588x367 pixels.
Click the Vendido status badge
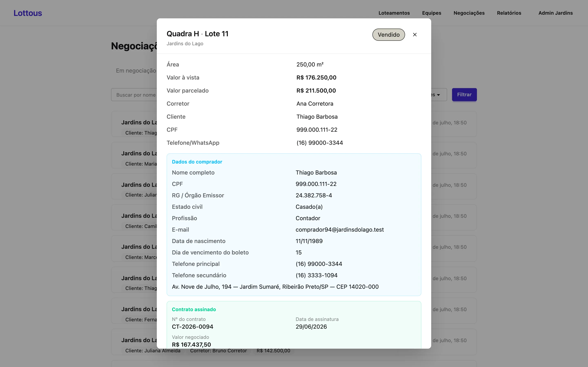pos(389,35)
